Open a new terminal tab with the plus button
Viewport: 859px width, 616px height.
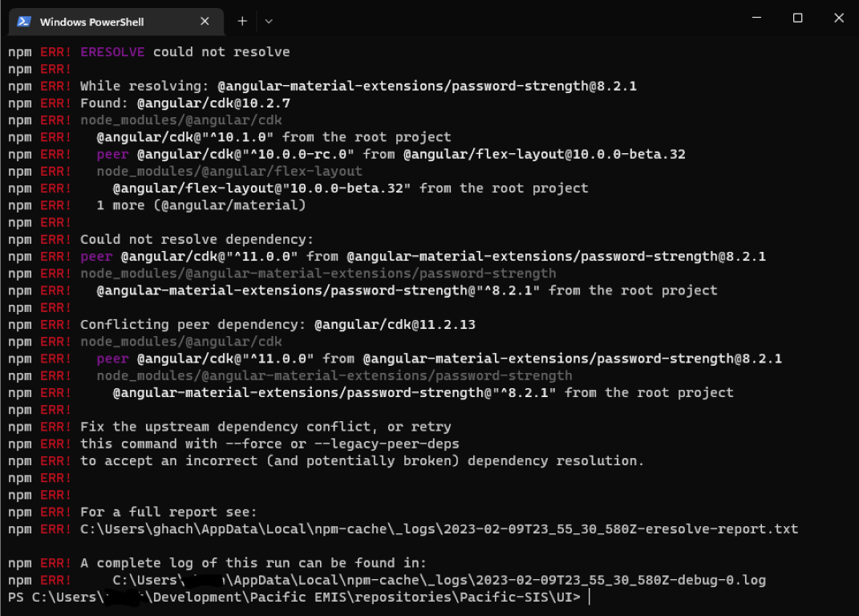(242, 22)
